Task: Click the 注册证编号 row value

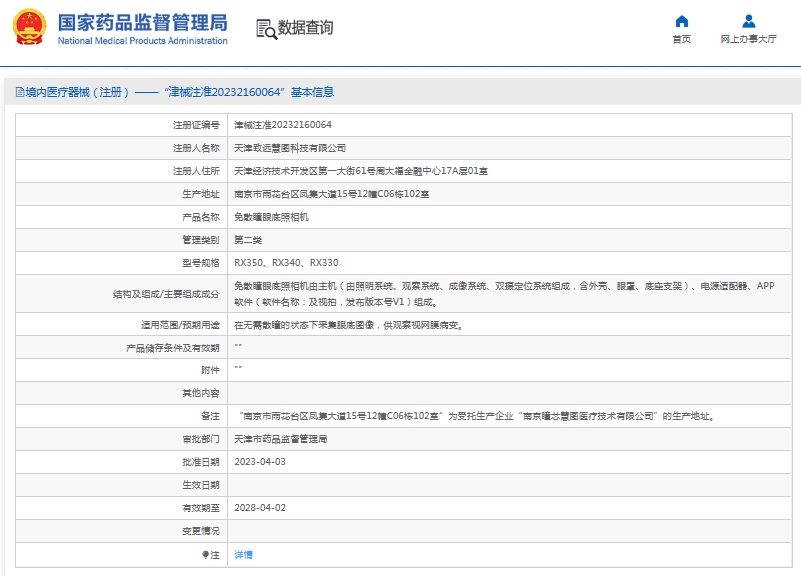Action: (290, 124)
